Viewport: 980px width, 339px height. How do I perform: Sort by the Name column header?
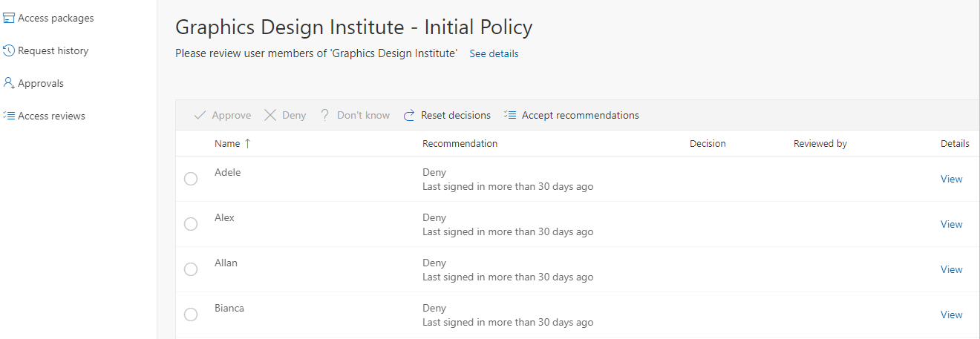[x=227, y=143]
